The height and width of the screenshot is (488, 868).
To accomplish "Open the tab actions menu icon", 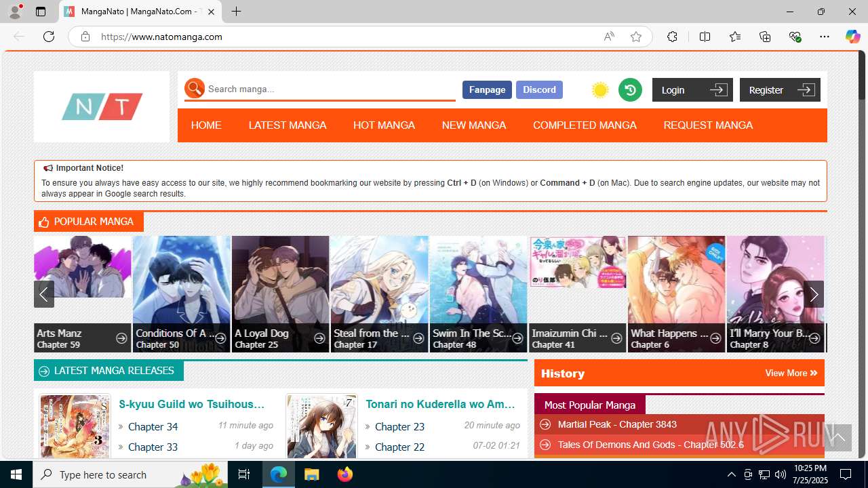I will (41, 12).
